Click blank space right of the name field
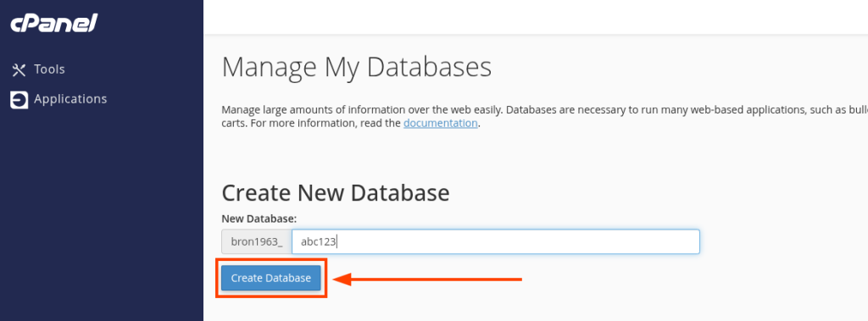The width and height of the screenshot is (868, 321). tap(783, 242)
